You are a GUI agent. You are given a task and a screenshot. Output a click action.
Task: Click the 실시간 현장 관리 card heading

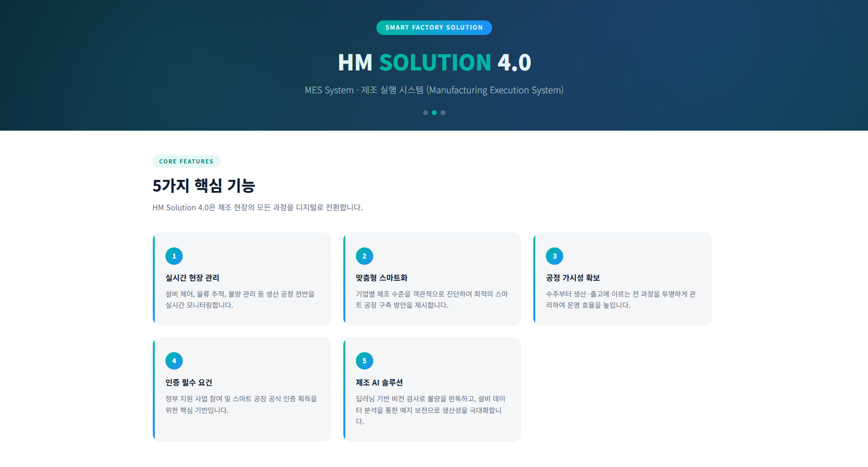(x=192, y=278)
